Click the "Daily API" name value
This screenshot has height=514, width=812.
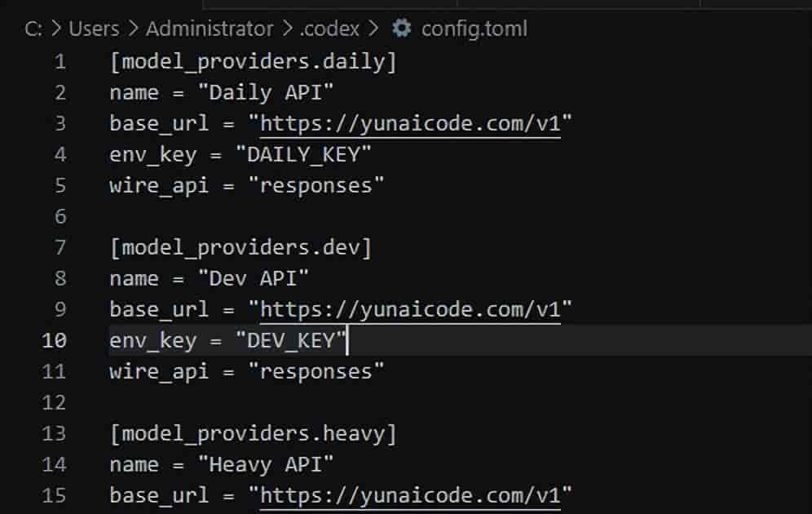[x=266, y=93]
